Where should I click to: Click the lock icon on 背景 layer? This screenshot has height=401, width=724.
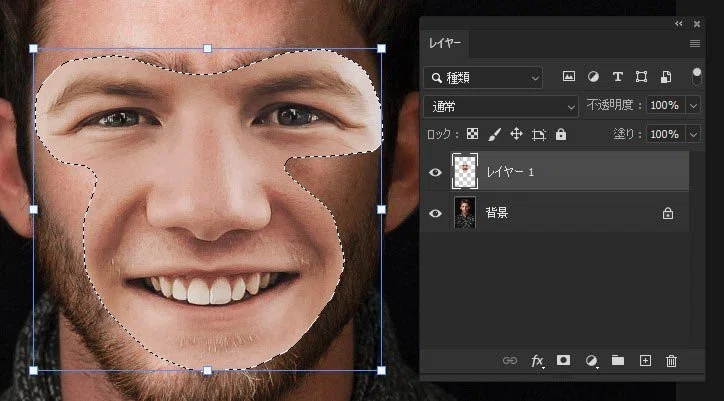pos(668,213)
